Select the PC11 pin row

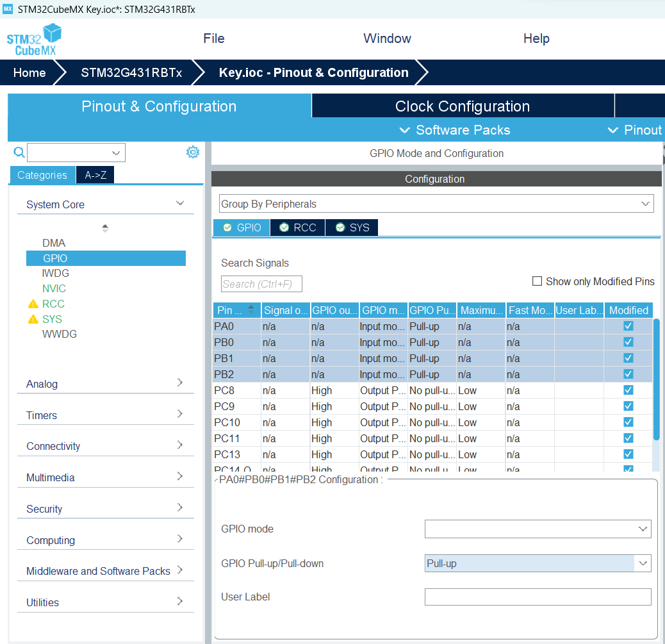[x=432, y=438]
